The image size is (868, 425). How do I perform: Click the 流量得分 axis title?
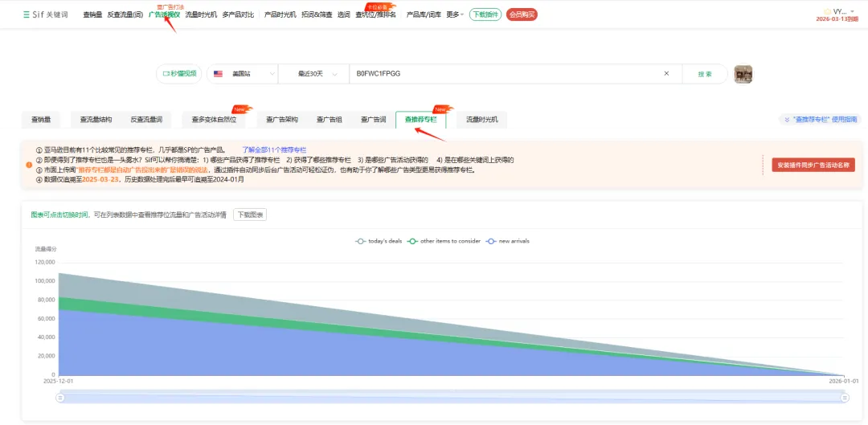pos(46,249)
